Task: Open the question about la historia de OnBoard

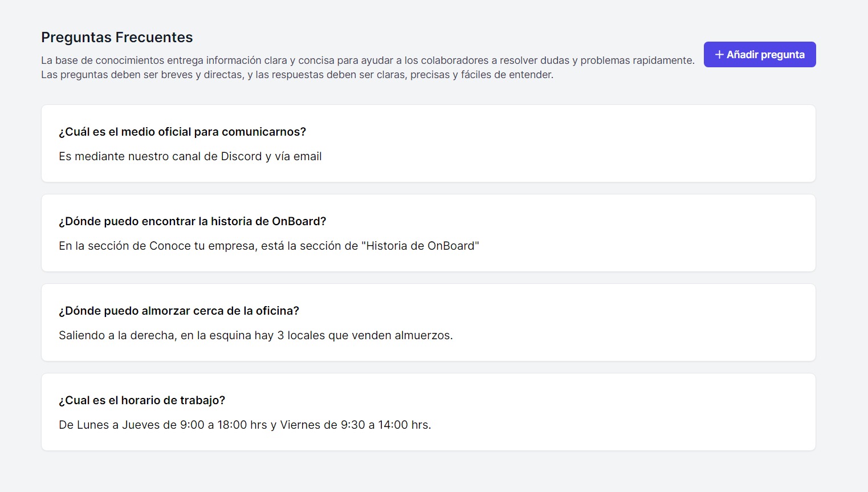Action: (x=192, y=221)
